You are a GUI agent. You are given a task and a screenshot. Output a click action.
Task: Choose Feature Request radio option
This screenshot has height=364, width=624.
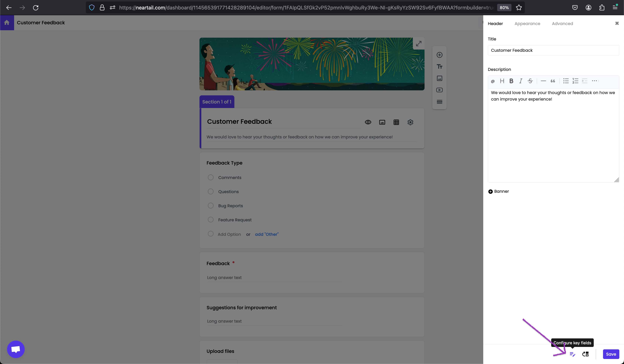210,220
